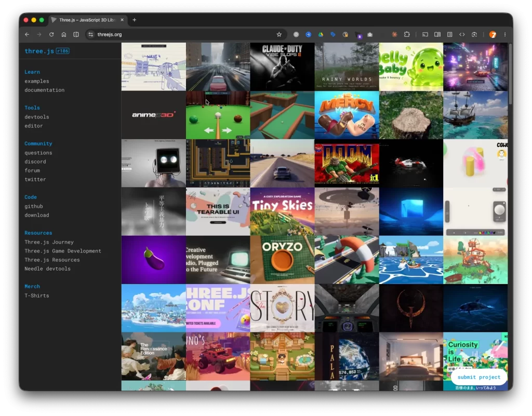
Task: Select the Three.js – JavaScript 3D Library tab
Action: [87, 20]
